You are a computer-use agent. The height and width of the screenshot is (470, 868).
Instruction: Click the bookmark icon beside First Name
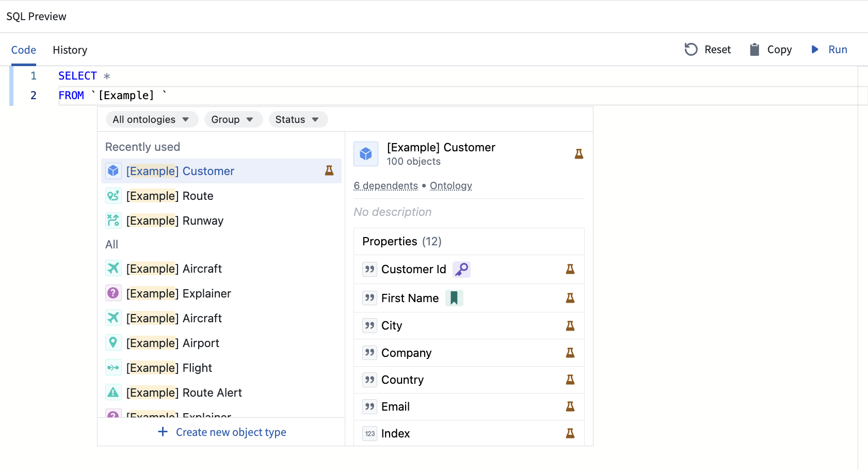tap(454, 298)
